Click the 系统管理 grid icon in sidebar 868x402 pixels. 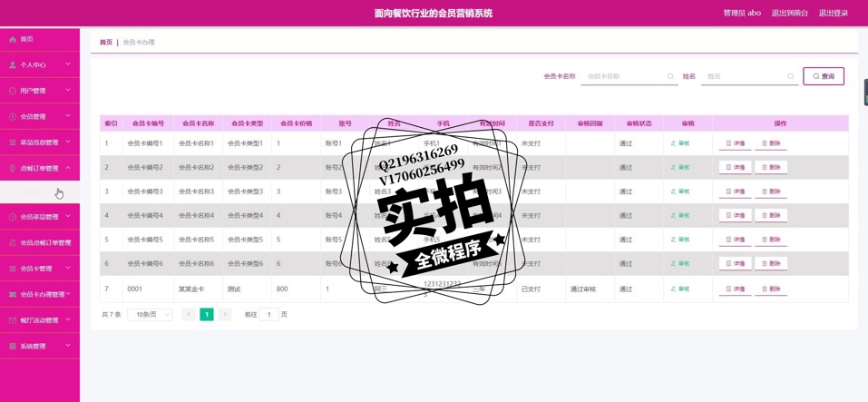[x=13, y=347]
